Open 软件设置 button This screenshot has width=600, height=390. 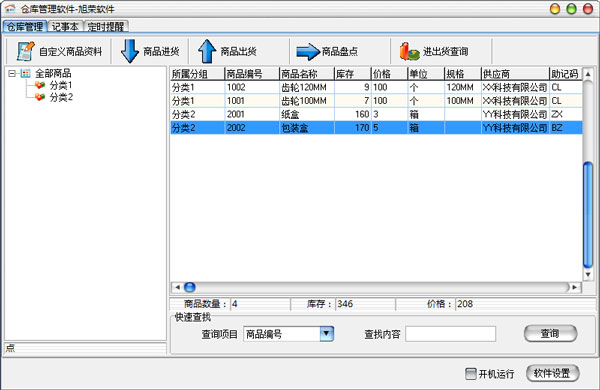[552, 373]
